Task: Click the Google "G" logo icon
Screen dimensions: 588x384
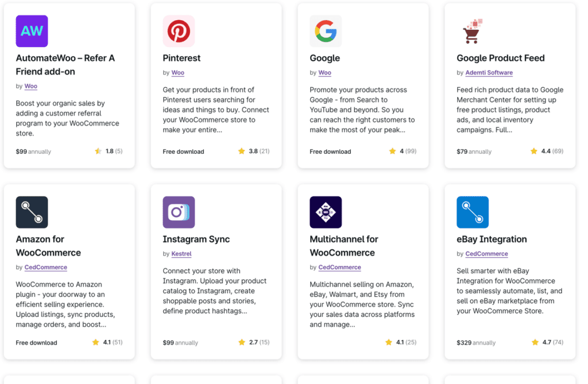Action: [x=326, y=30]
